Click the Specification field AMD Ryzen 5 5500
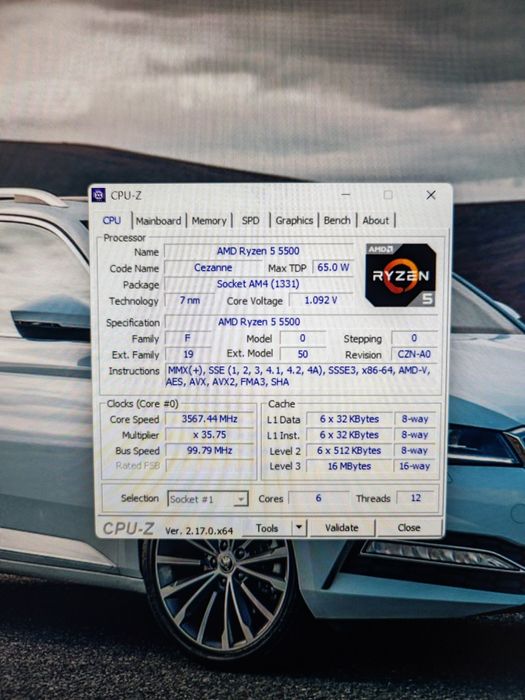Image resolution: width=525 pixels, height=700 pixels. (x=301, y=322)
